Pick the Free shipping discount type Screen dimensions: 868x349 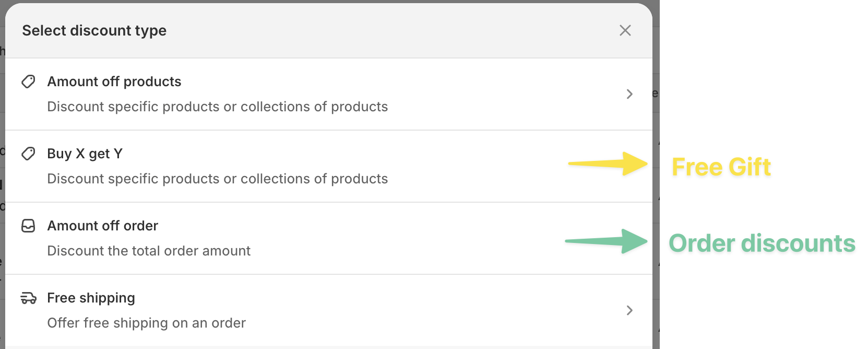[x=91, y=298]
